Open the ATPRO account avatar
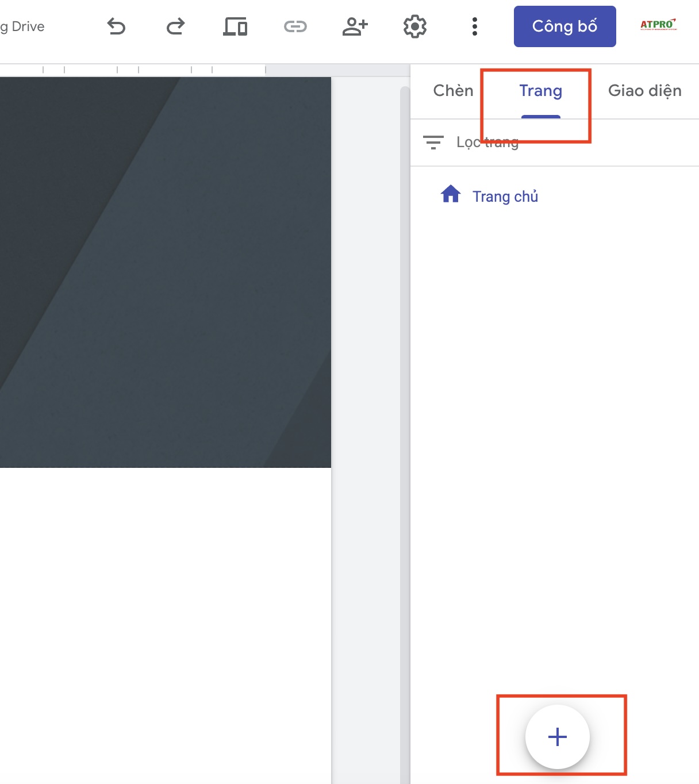Image resolution: width=699 pixels, height=784 pixels. pos(659,25)
